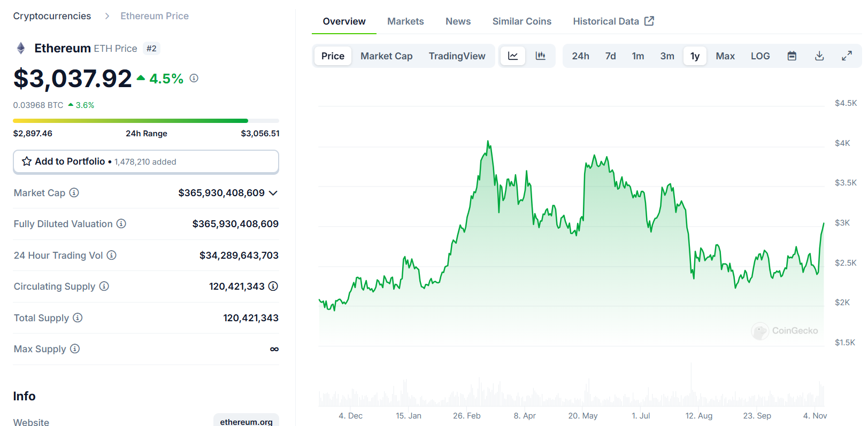Open the Similar Coins tab
Image resolution: width=868 pixels, height=426 pixels.
(522, 21)
